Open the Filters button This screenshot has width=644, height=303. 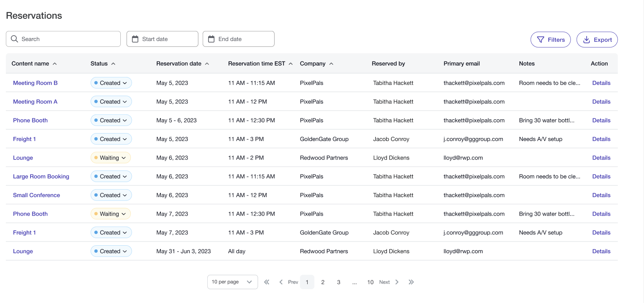pyautogui.click(x=550, y=40)
